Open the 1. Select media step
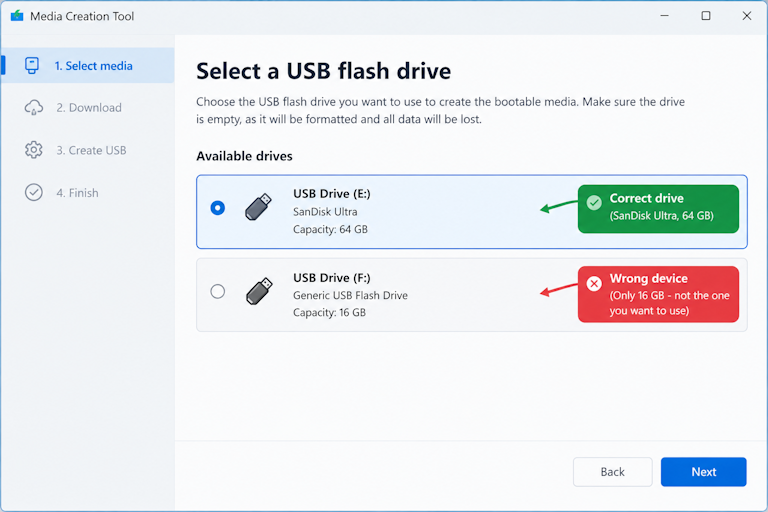The width and height of the screenshot is (768, 512). (88, 65)
